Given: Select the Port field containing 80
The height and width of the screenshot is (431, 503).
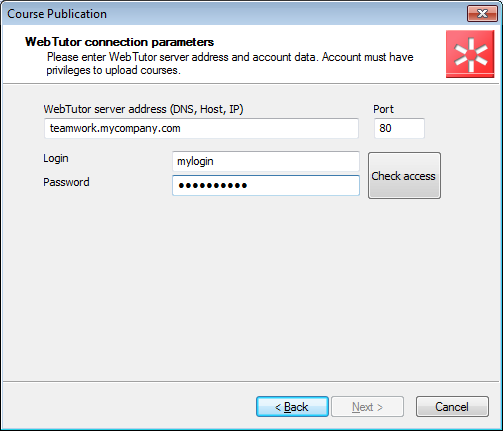Looking at the screenshot, I should coord(399,128).
